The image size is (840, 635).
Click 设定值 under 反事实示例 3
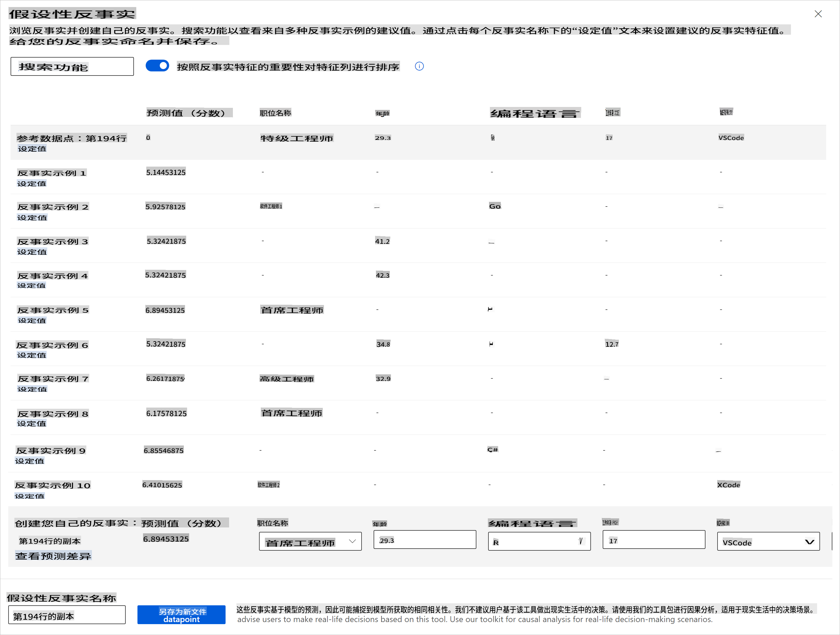[x=32, y=252]
